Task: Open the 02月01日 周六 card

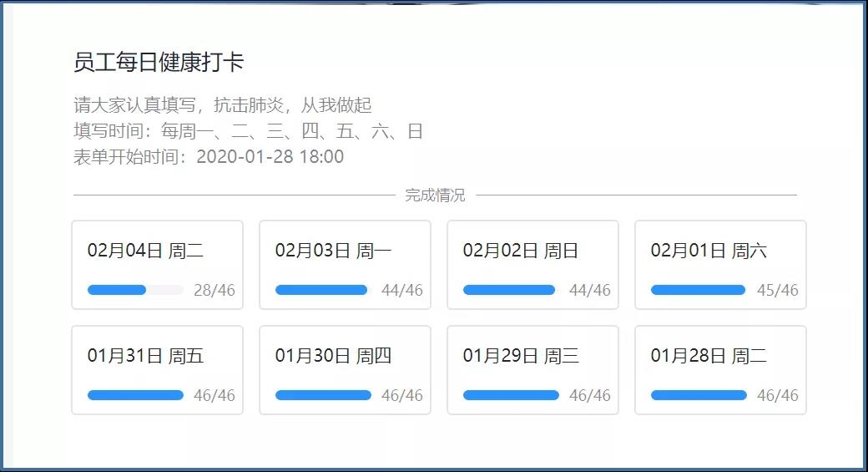Action: 720,265
